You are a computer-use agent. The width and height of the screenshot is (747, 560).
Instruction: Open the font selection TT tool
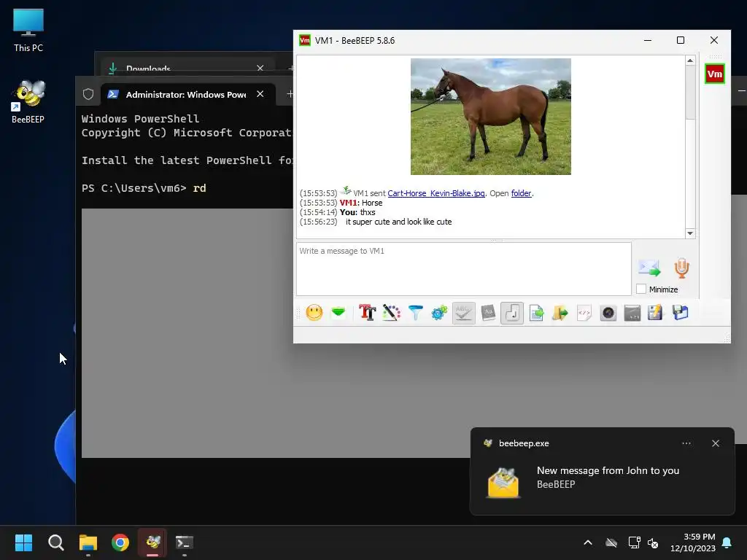pyautogui.click(x=368, y=313)
